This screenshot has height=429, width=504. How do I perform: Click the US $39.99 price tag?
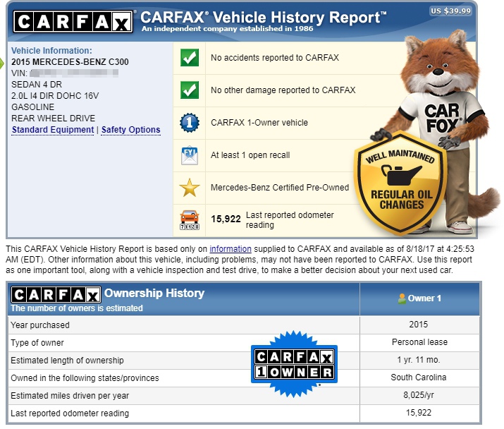tap(450, 11)
